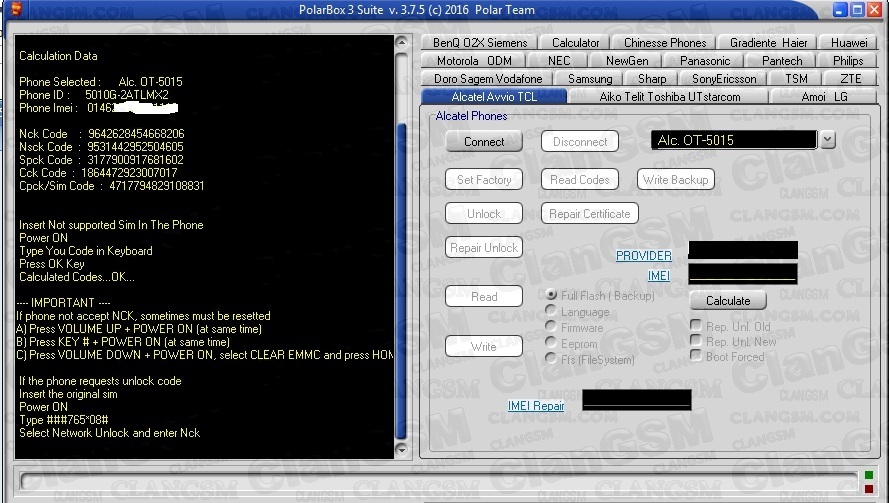Select the Ffs (FileSystem) radio option
The height and width of the screenshot is (503, 889).
pos(551,358)
